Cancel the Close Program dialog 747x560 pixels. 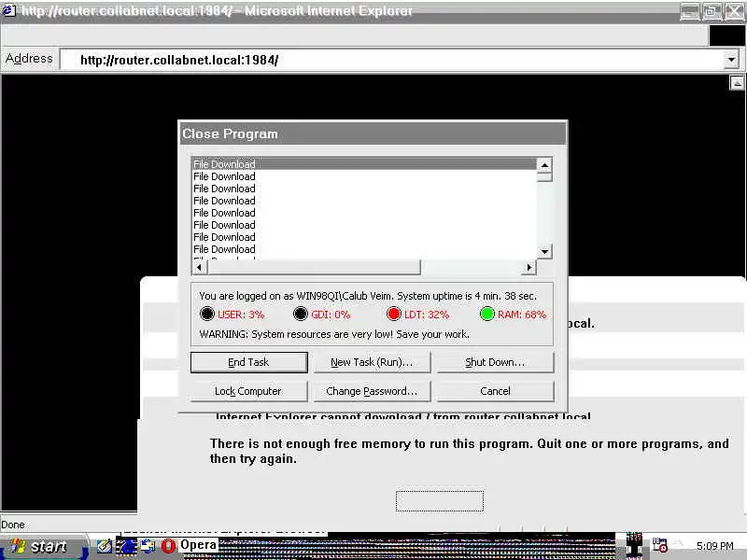coord(495,391)
